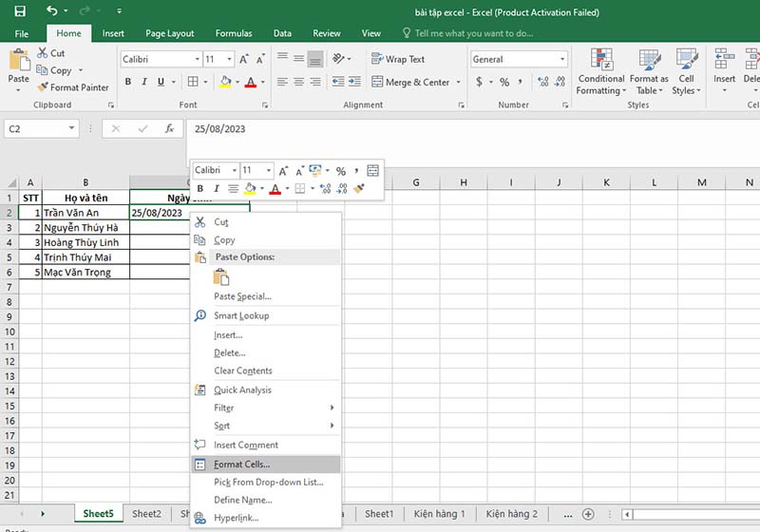
Task: Open the File tab
Action: [x=21, y=33]
